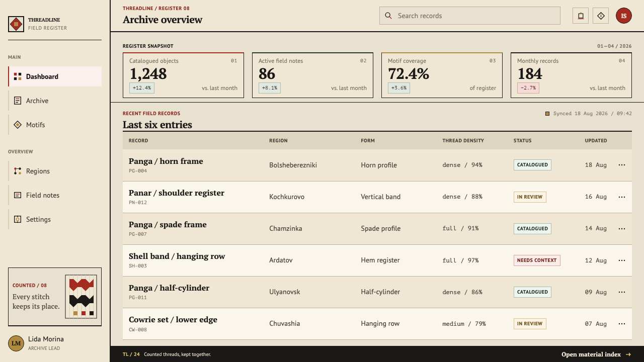The height and width of the screenshot is (362, 644).
Task: Open more options for Panga / horn frame
Action: point(622,165)
